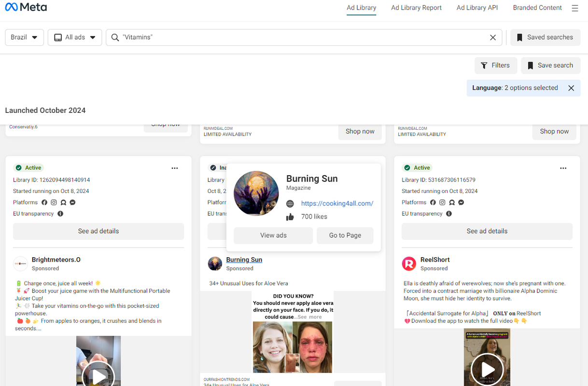
Task: Click the Active status badge on ReelShort ad
Action: point(417,168)
